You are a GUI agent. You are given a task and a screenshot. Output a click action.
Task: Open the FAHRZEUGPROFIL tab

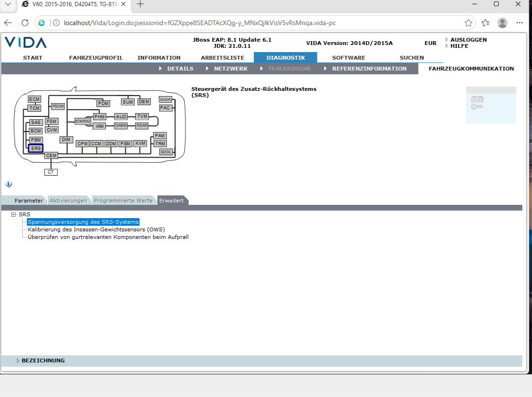tap(96, 58)
